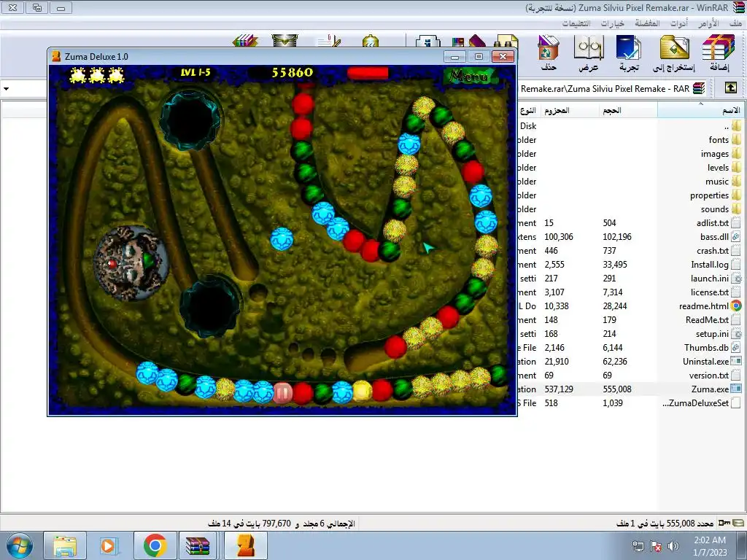Select the fonts folder icon

[x=737, y=139]
